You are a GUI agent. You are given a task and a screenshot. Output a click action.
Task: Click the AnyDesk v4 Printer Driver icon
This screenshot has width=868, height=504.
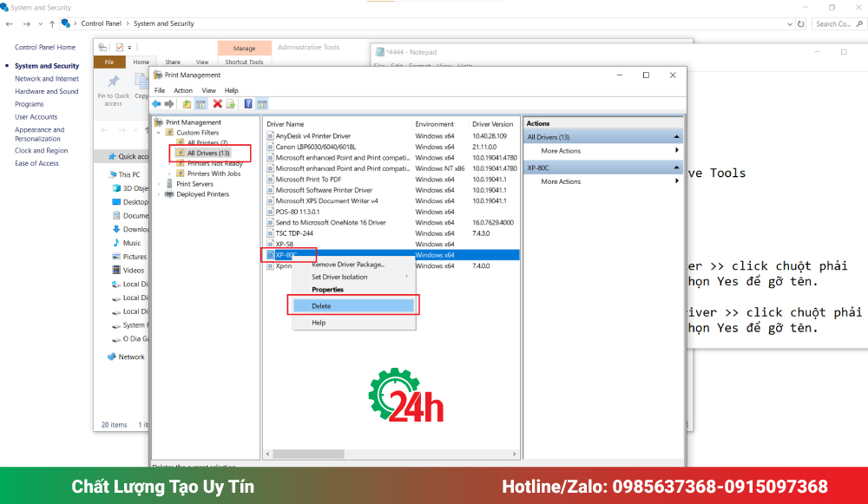(270, 136)
